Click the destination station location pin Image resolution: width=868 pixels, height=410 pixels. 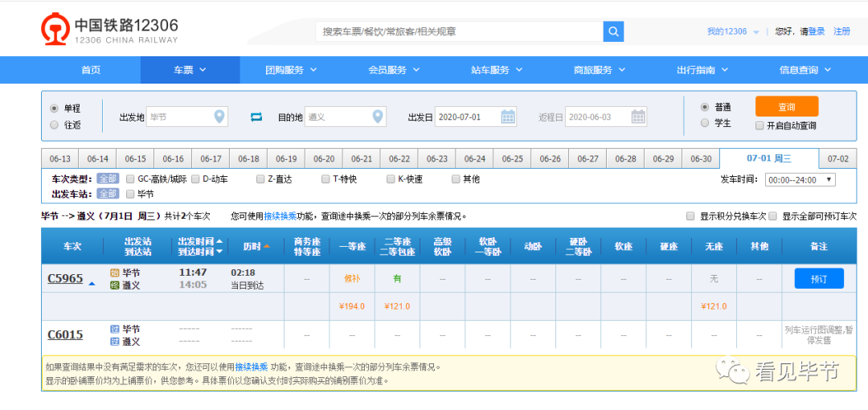coord(378,117)
